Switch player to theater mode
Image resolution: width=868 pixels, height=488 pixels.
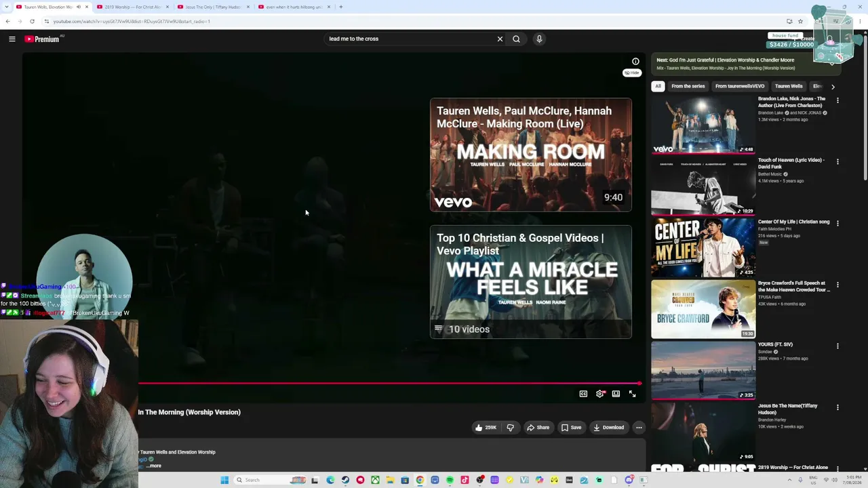click(616, 394)
